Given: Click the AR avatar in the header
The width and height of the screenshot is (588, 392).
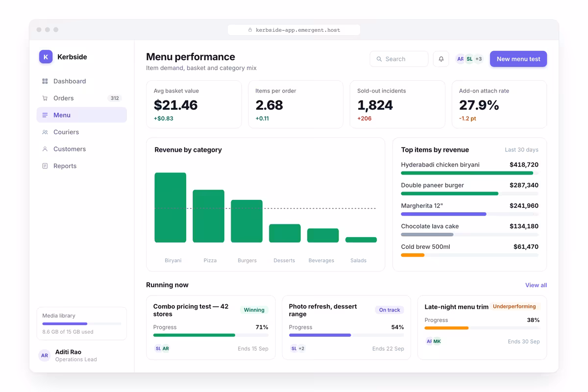Looking at the screenshot, I should pyautogui.click(x=460, y=59).
